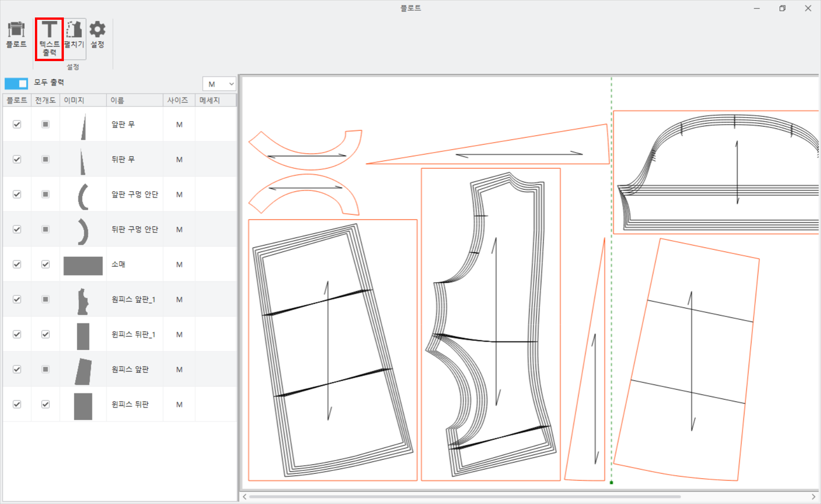Viewport: 821px width, 504px height.
Task: Click the scroll right arrow
Action: pos(813,497)
